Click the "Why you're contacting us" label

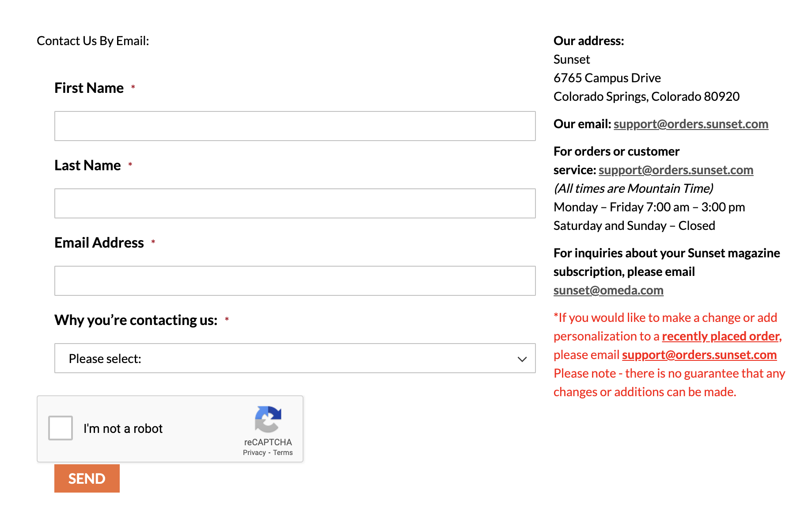pyautogui.click(x=136, y=320)
